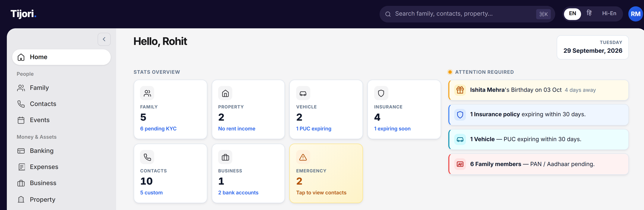Open Contacts in the sidebar
Screen dimensions: 644x210
point(61,104)
